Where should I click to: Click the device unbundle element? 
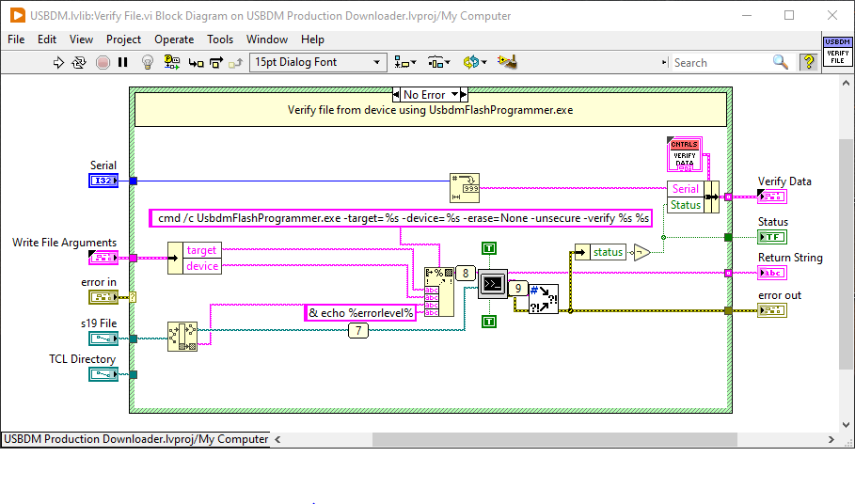pos(201,266)
